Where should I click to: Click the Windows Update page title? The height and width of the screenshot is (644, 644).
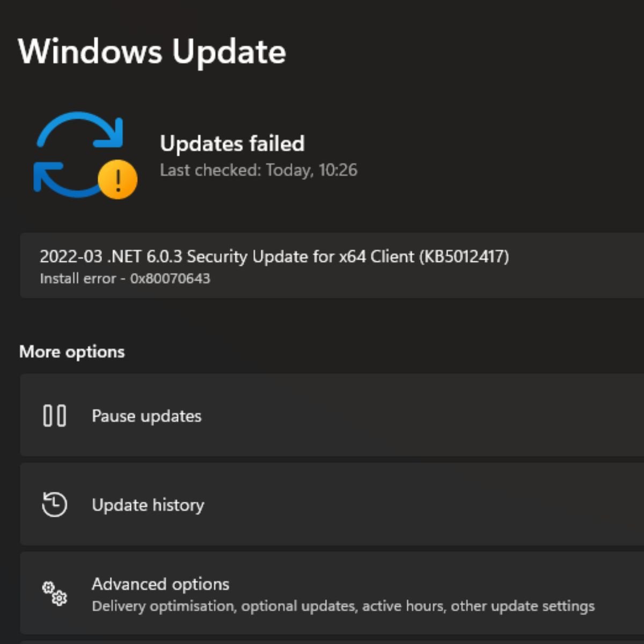[x=152, y=52]
